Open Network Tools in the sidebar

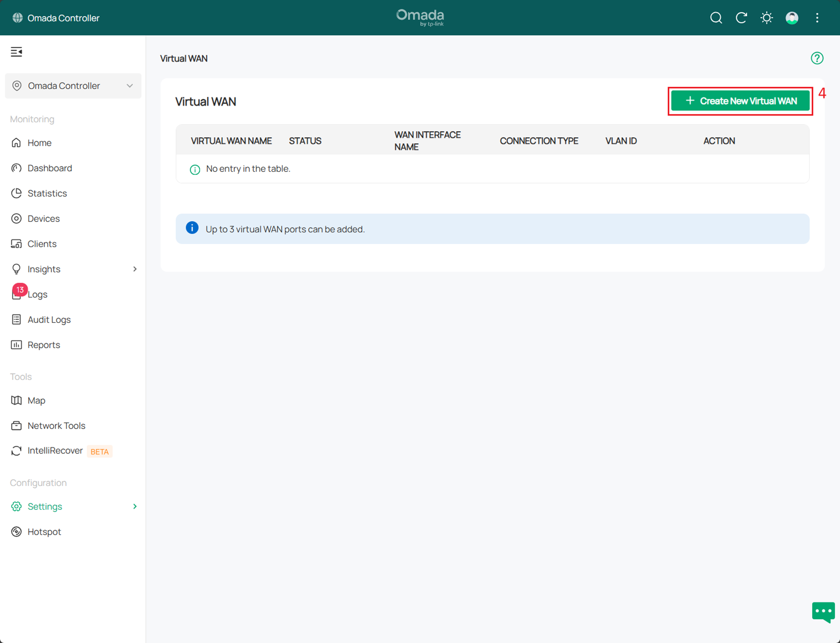click(56, 426)
